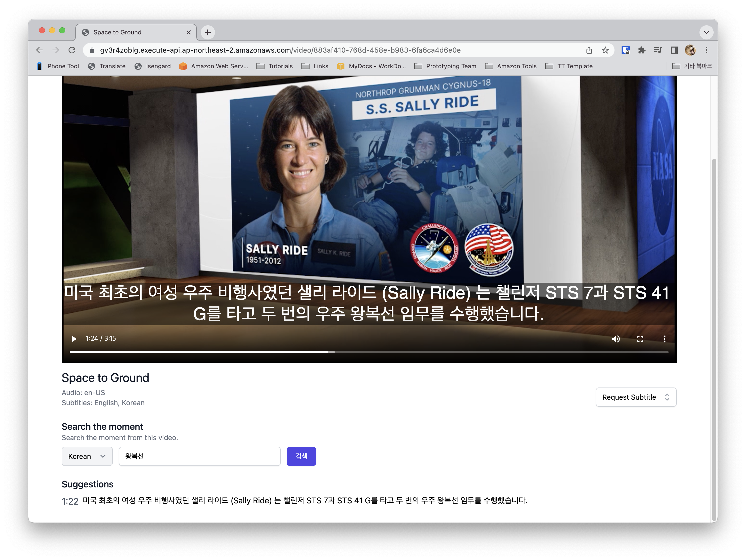The width and height of the screenshot is (746, 560).
Task: Jump to the 1:22 suggestion result
Action: [70, 501]
